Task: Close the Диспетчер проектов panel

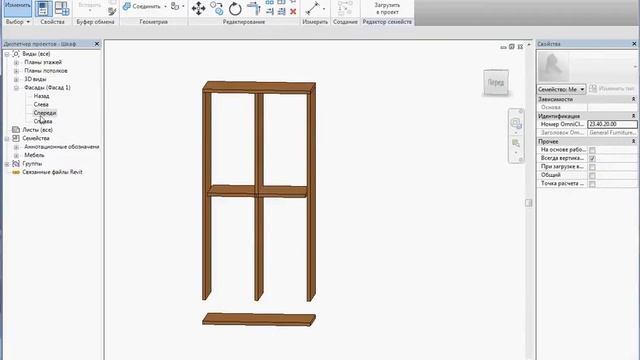Action: (97, 44)
